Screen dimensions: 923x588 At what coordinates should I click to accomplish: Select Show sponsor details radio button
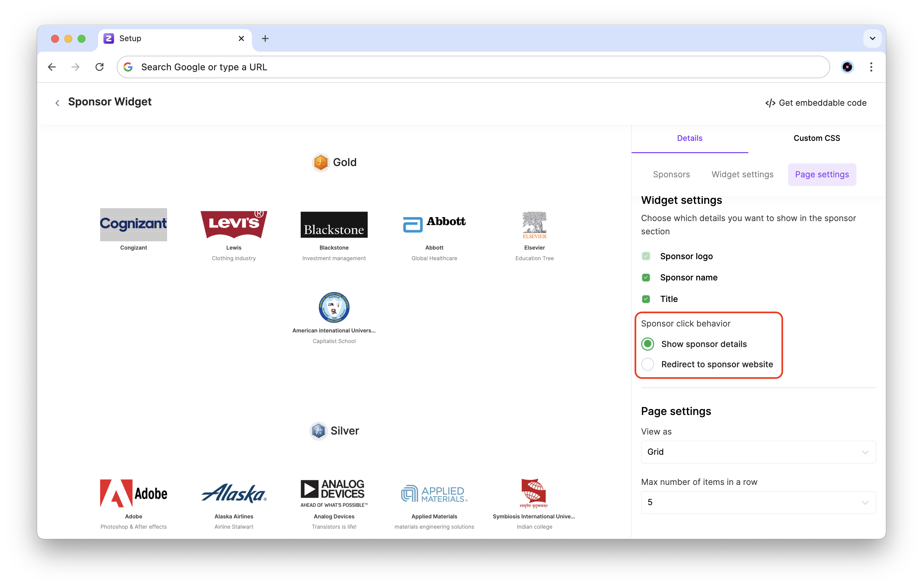(x=648, y=344)
